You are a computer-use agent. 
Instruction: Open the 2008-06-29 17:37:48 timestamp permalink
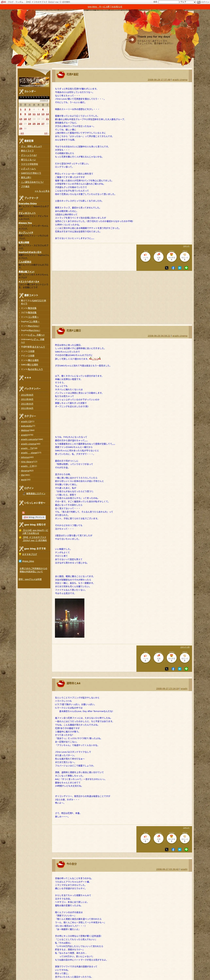pos(159,80)
